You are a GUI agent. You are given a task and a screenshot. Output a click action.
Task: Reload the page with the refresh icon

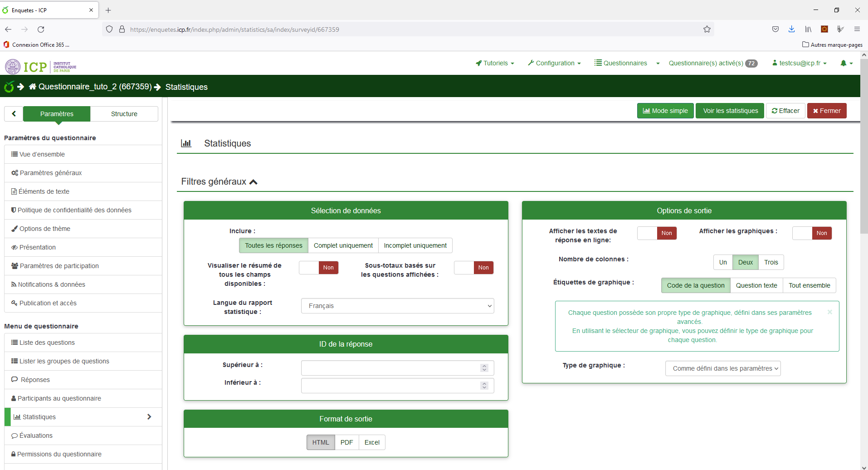tap(41, 29)
